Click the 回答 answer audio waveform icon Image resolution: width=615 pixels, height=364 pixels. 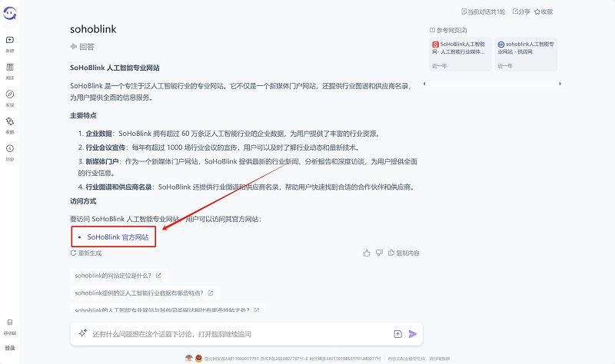[73, 47]
